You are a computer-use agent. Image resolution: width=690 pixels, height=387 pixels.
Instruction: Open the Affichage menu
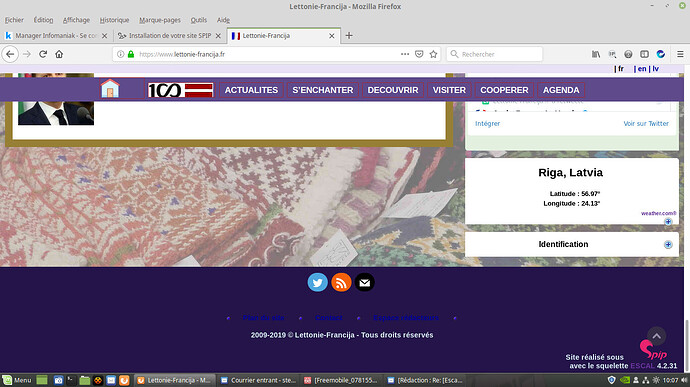76,20
